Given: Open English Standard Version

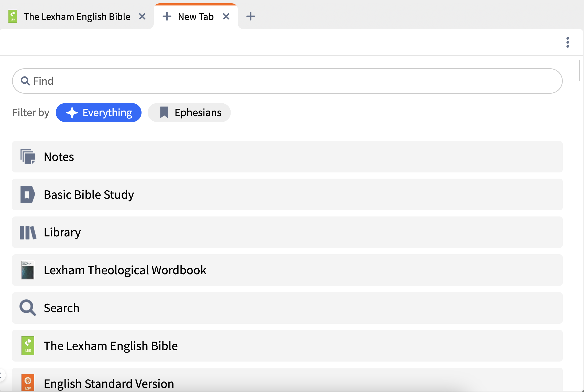Looking at the screenshot, I should click(287, 380).
